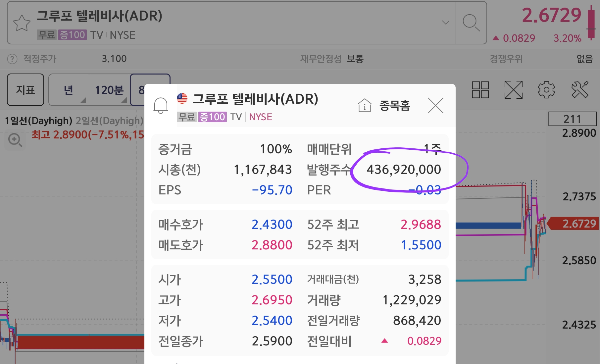Click the 거래량 volume 1,229,029
Viewport: 600px width, 364px height.
coord(412,300)
